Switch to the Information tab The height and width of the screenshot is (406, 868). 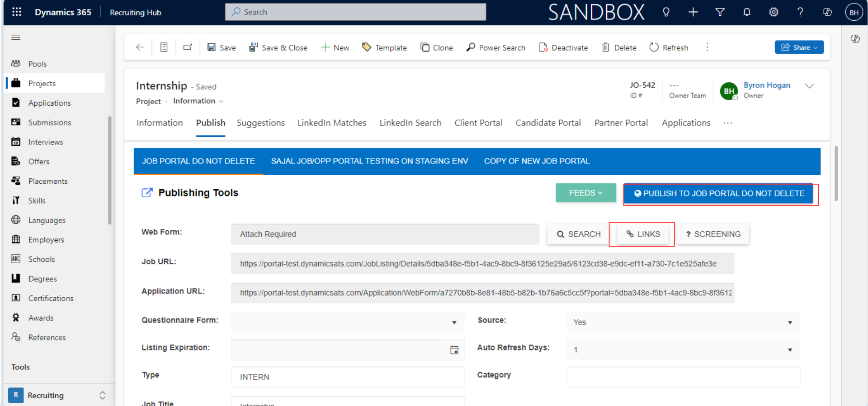tap(160, 123)
